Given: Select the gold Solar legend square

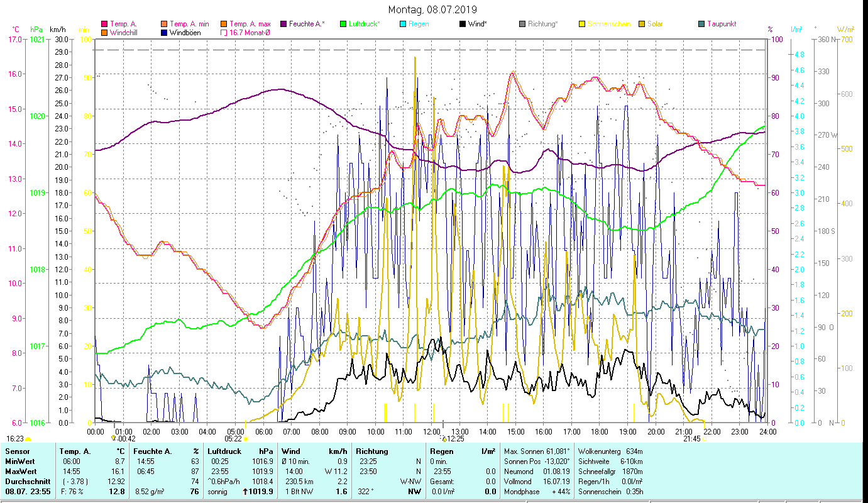Looking at the screenshot, I should point(641,24).
